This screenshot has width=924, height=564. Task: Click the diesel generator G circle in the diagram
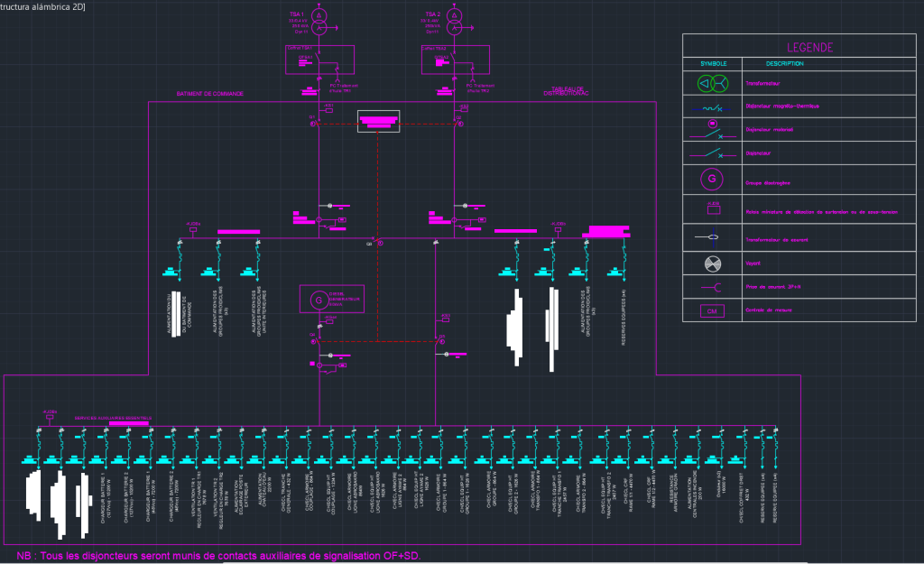pyautogui.click(x=320, y=298)
